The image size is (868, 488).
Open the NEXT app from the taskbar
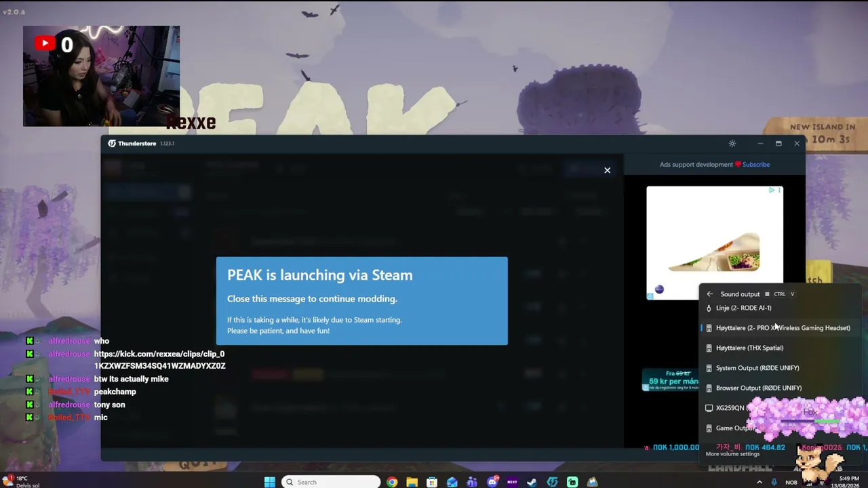512,482
